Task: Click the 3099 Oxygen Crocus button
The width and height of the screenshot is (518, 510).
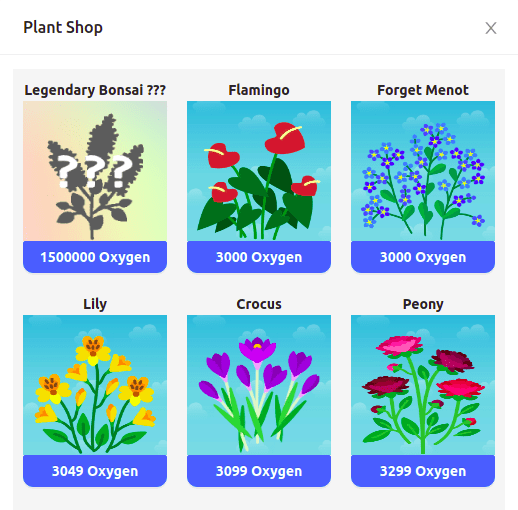Action: [x=259, y=471]
